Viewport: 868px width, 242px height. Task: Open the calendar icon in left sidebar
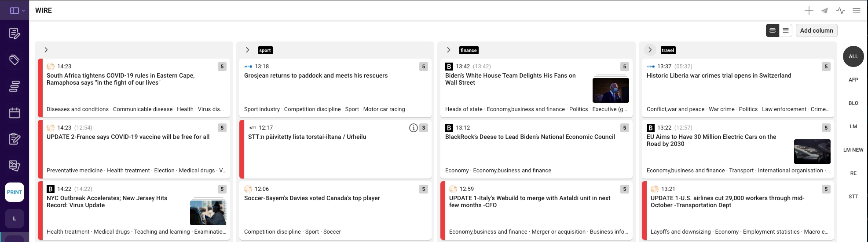(x=15, y=113)
